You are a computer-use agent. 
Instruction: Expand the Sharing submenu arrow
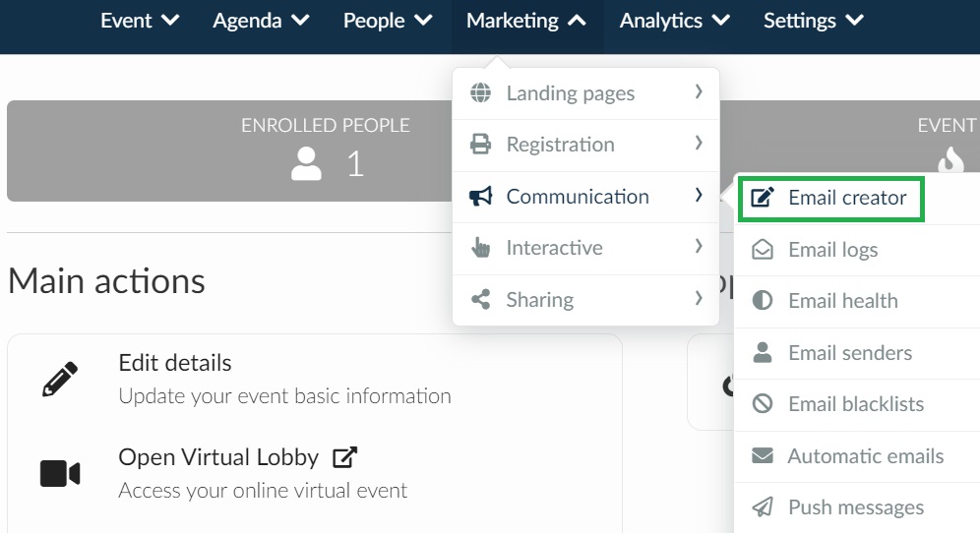click(699, 298)
